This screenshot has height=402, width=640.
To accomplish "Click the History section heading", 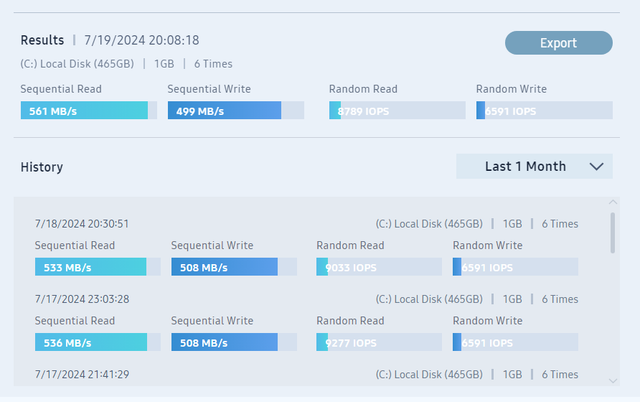I will click(42, 167).
